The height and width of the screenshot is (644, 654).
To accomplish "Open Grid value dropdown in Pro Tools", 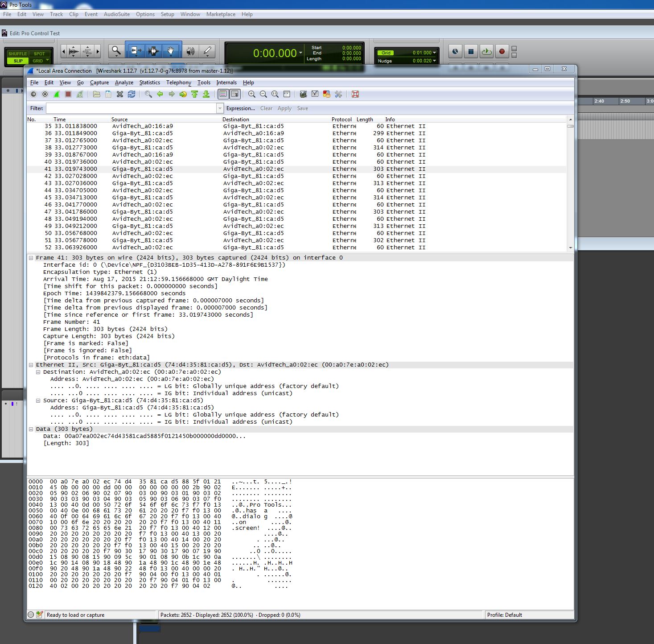I will [434, 53].
